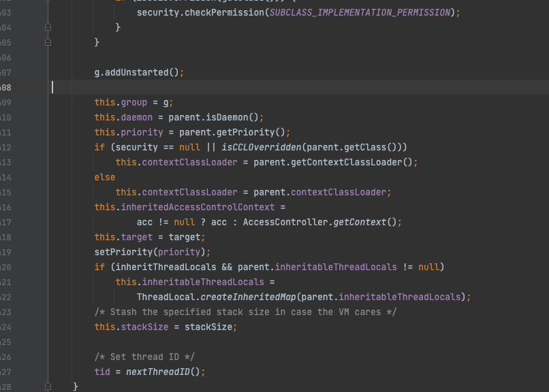
Task: Click the setPriority method call
Action: pyautogui.click(x=123, y=252)
